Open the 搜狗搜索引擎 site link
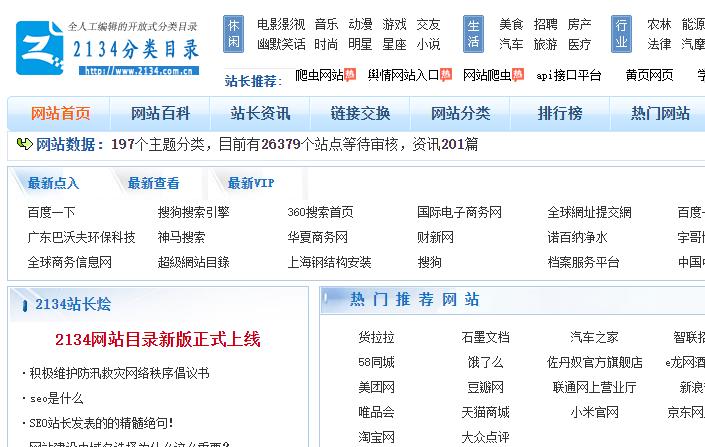The height and width of the screenshot is (447, 705). coord(193,212)
